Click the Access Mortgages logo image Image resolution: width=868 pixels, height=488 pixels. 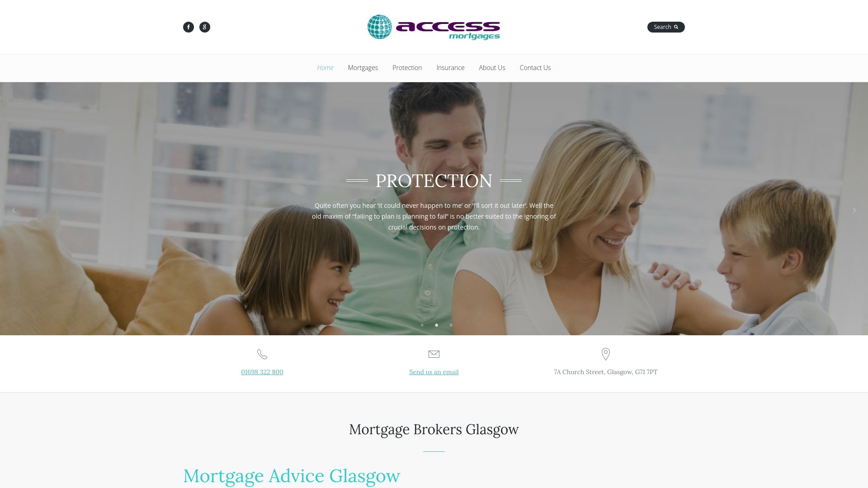point(434,27)
